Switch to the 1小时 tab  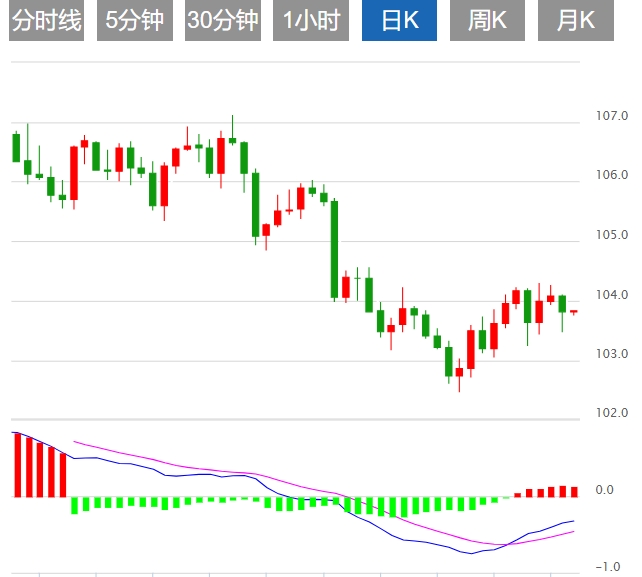click(310, 21)
